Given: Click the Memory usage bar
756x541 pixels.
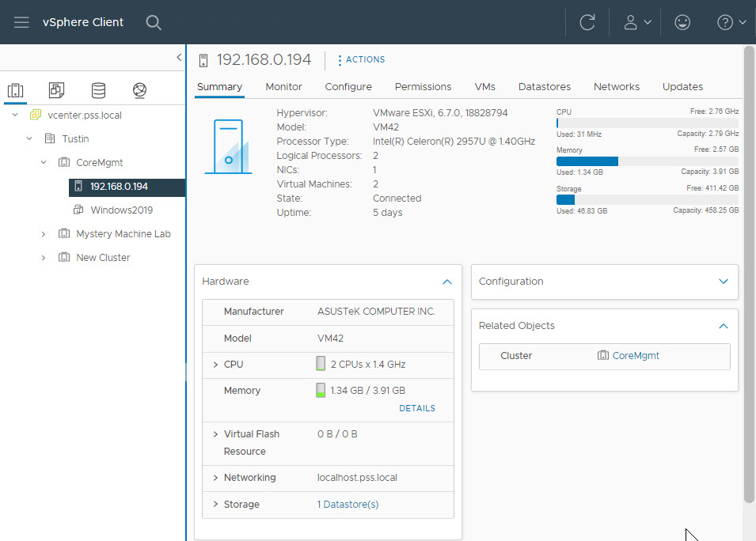Looking at the screenshot, I should (647, 161).
